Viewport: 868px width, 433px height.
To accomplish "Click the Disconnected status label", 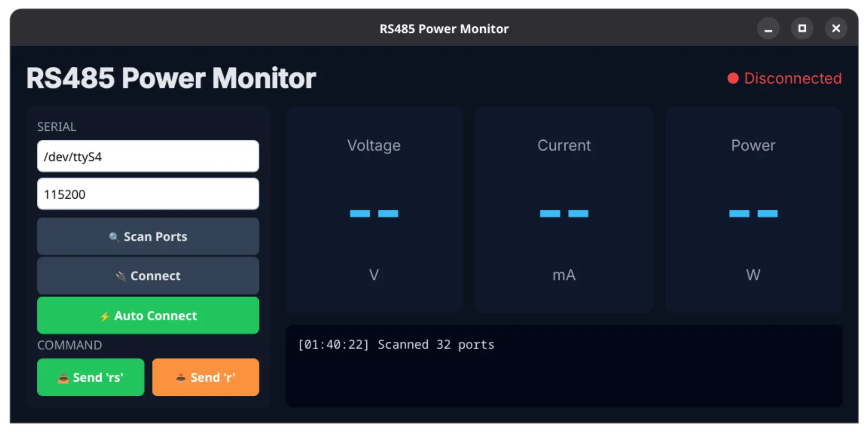I will (793, 78).
